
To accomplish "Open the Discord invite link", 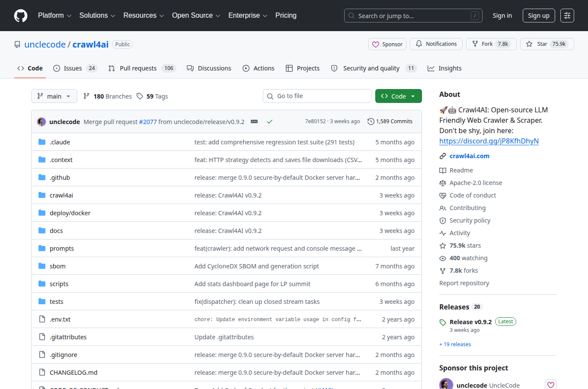I will click(x=489, y=141).
